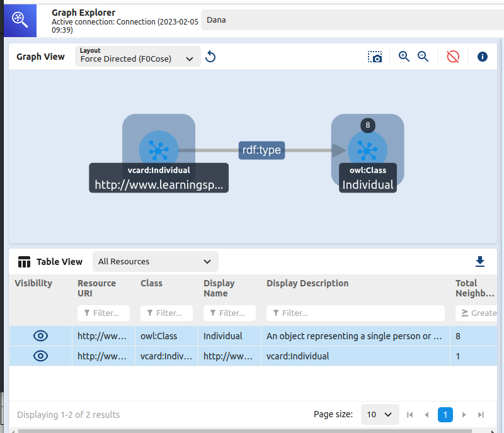Open the Page size 10 dropdown
504x433 pixels.
(x=380, y=414)
